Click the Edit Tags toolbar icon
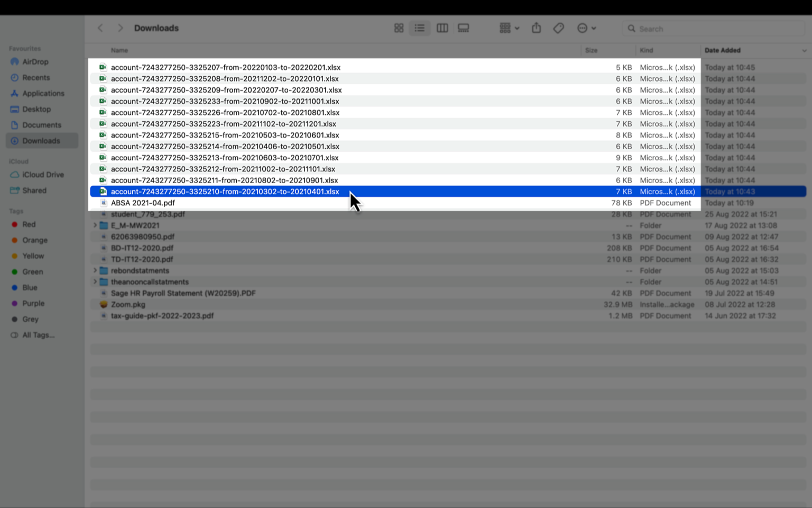 [x=558, y=28]
